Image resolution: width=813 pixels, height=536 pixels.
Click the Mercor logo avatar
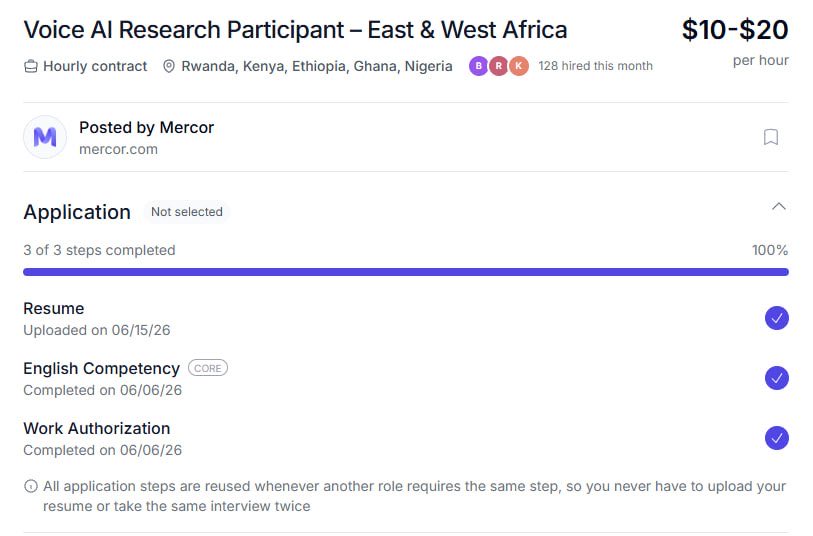45,137
